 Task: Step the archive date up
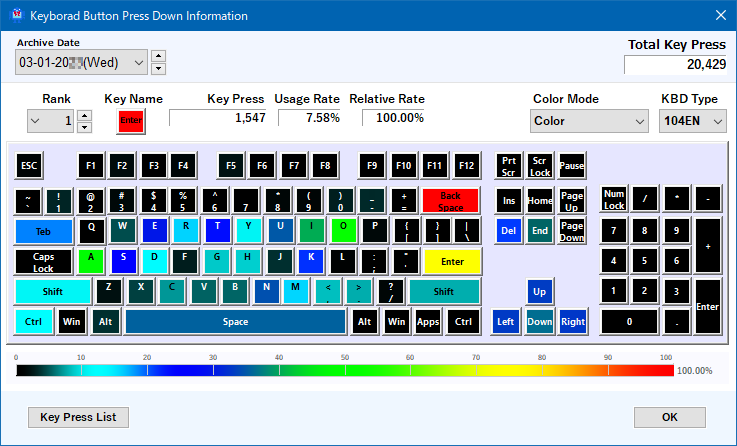click(159, 56)
